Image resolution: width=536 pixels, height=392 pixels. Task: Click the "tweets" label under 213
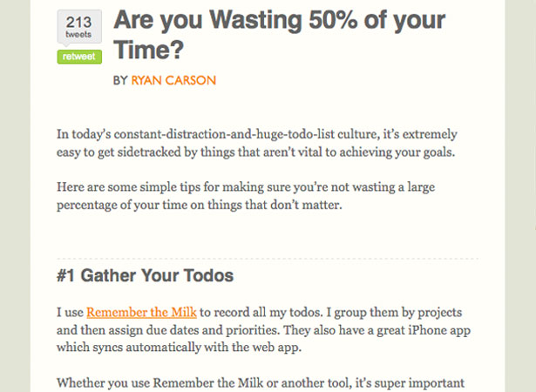point(78,35)
